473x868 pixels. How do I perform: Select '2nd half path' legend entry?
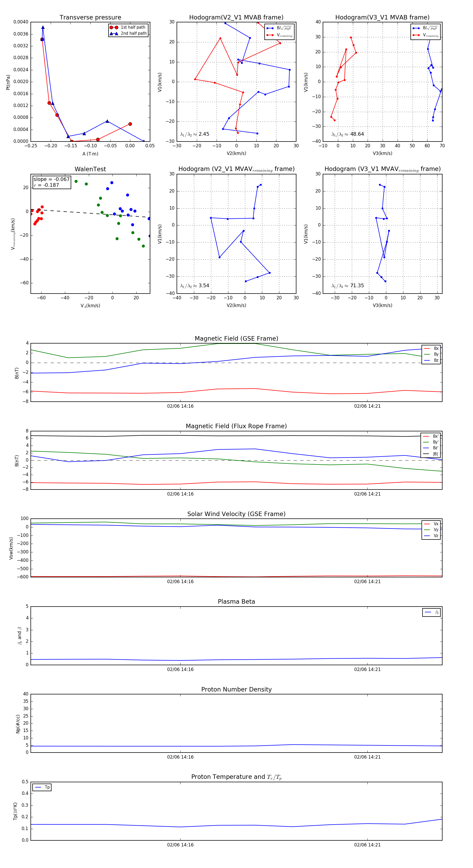[128, 33]
